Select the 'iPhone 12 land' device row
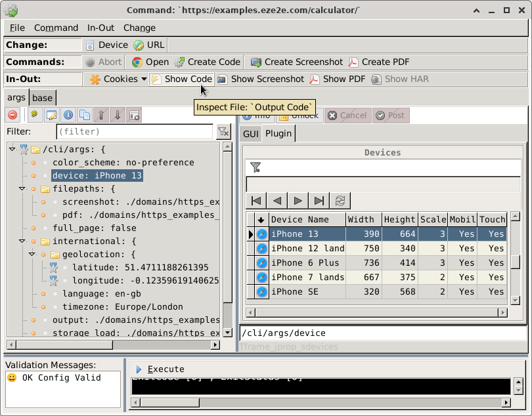This screenshot has width=532, height=416. coord(376,249)
